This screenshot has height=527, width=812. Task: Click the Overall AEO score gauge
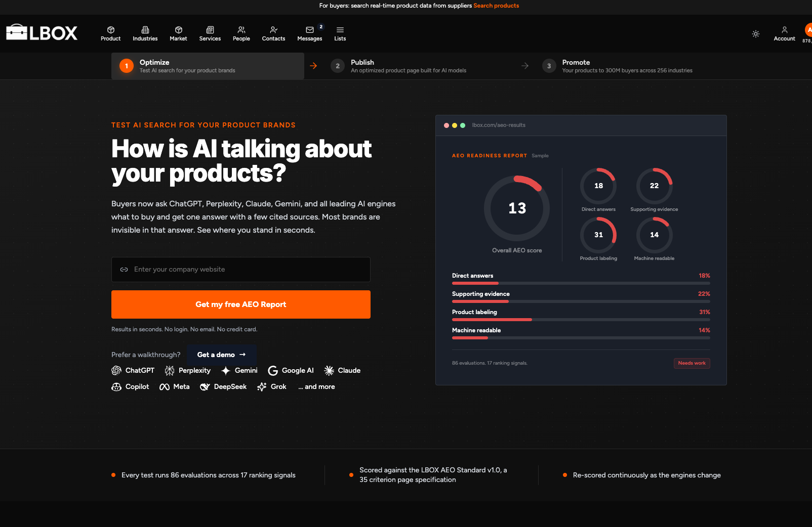[517, 208]
